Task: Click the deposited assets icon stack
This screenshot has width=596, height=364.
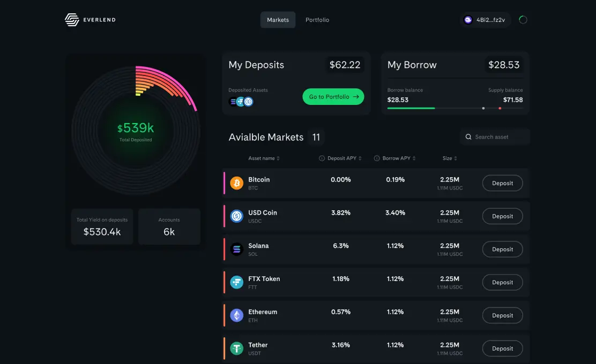Action: click(241, 101)
